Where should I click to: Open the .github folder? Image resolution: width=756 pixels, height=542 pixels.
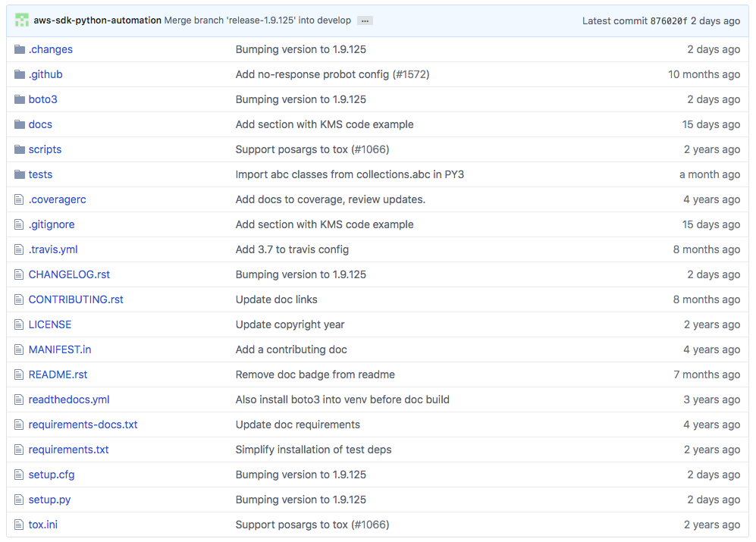pyautogui.click(x=45, y=74)
